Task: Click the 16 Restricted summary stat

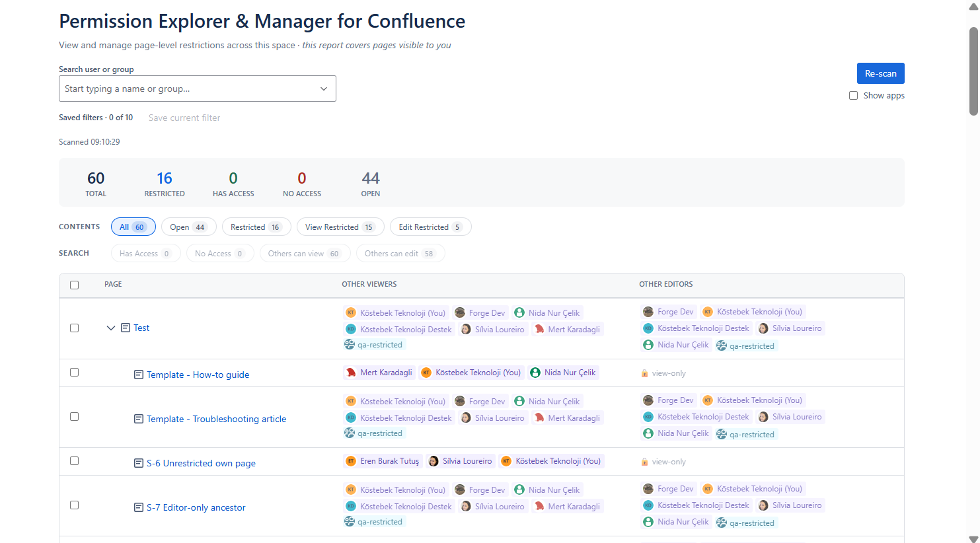Action: (165, 184)
